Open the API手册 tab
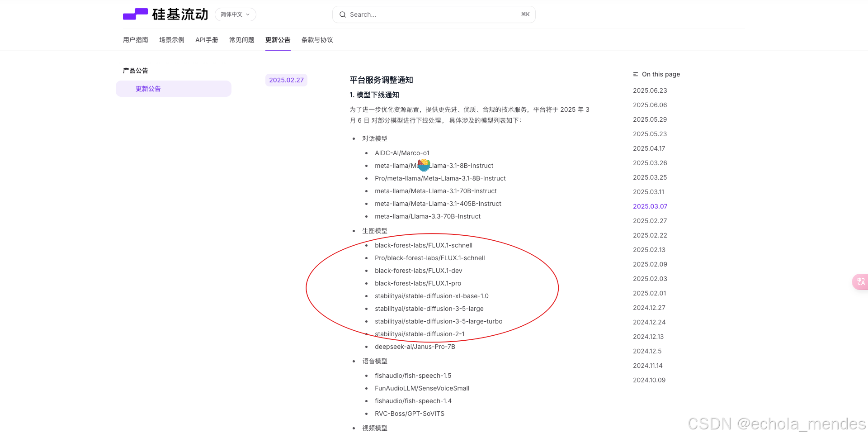The image size is (868, 438). (x=207, y=40)
